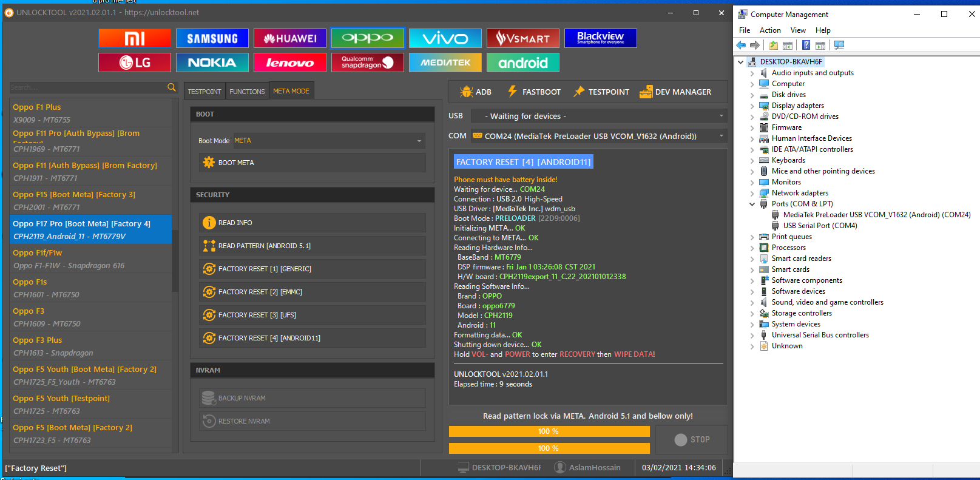Click Forward arrow in Computer Management toolbar

tap(755, 46)
